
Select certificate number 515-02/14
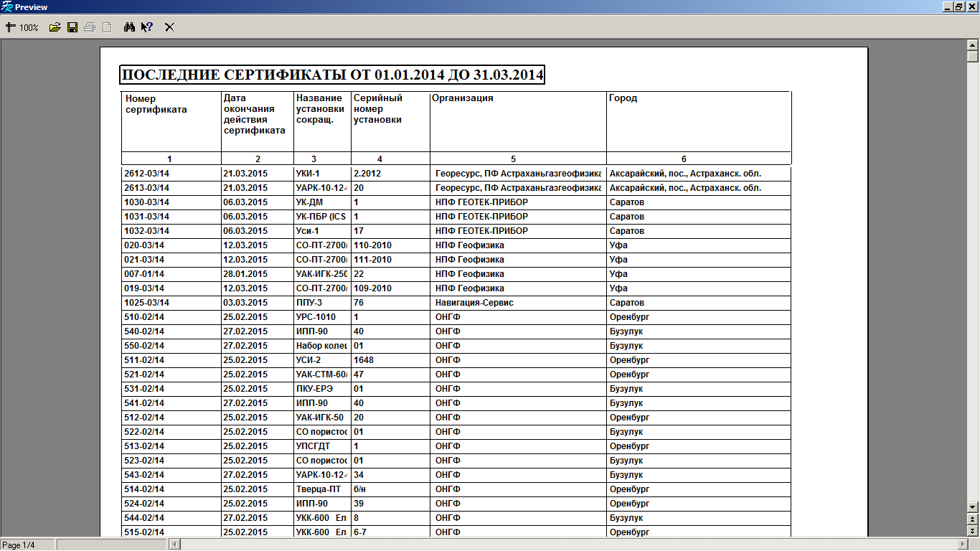pyautogui.click(x=144, y=532)
